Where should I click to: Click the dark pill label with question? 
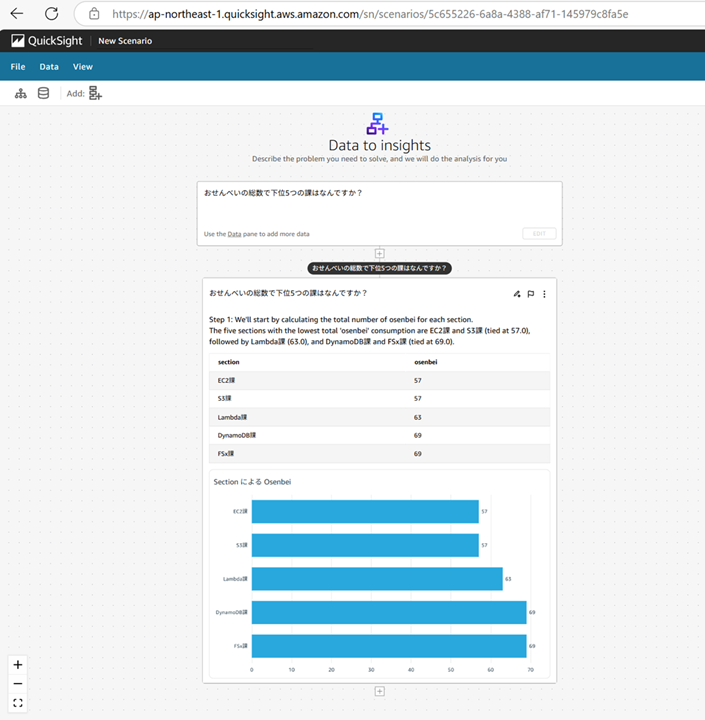click(379, 268)
